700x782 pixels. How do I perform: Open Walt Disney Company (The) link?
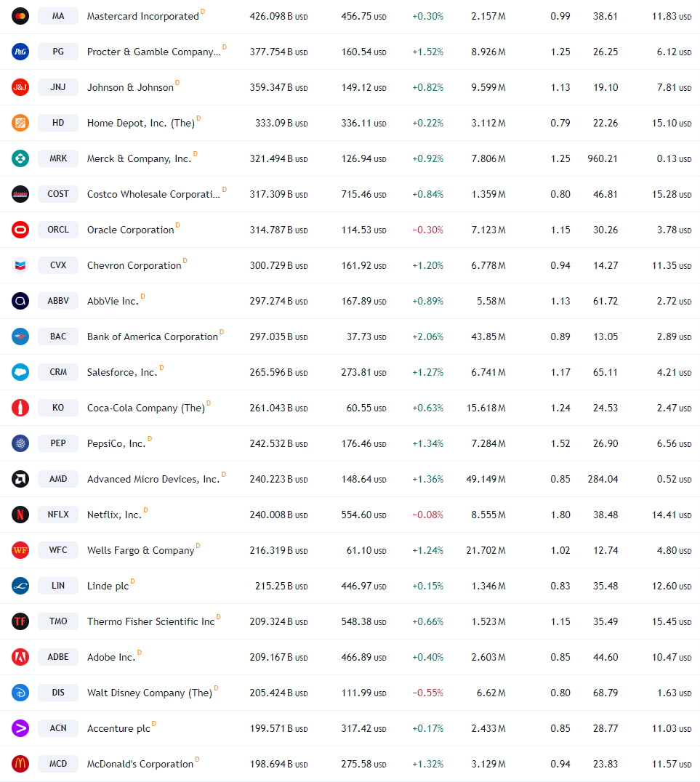pyautogui.click(x=150, y=693)
